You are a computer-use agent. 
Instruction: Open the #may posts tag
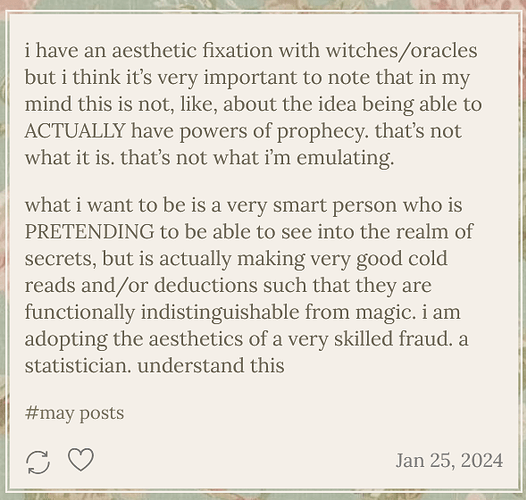point(74,413)
